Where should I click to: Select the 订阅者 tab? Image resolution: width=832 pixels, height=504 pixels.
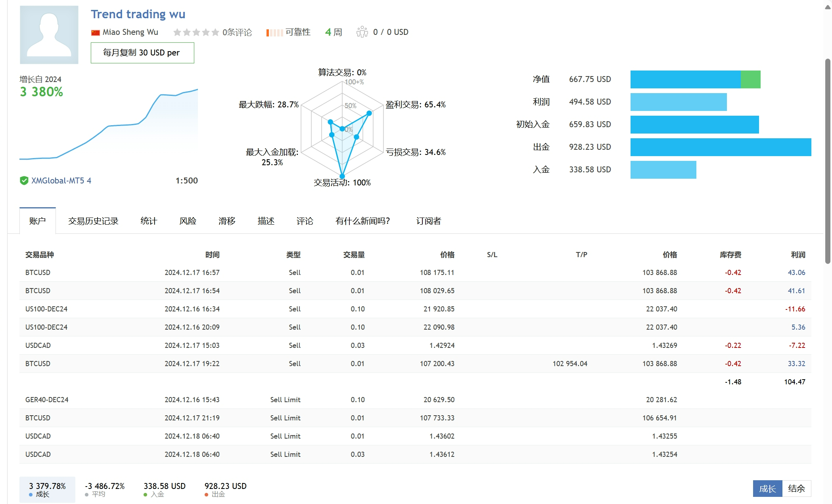429,221
